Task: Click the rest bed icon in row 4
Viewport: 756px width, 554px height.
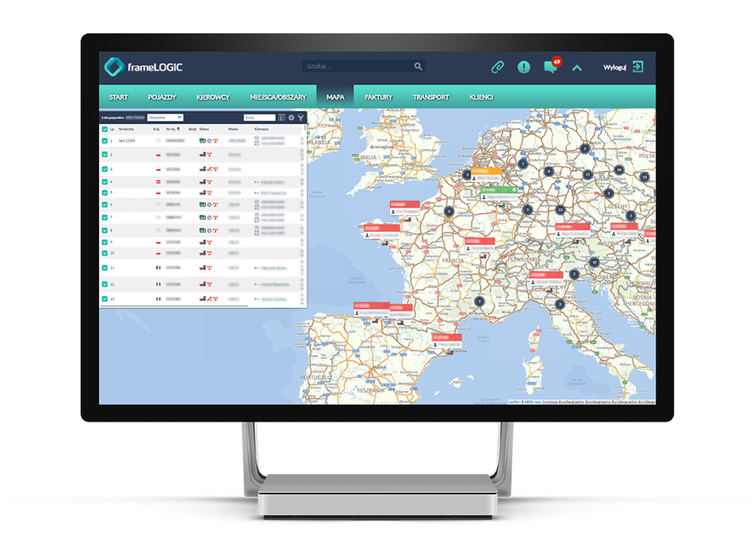Action: point(257,182)
